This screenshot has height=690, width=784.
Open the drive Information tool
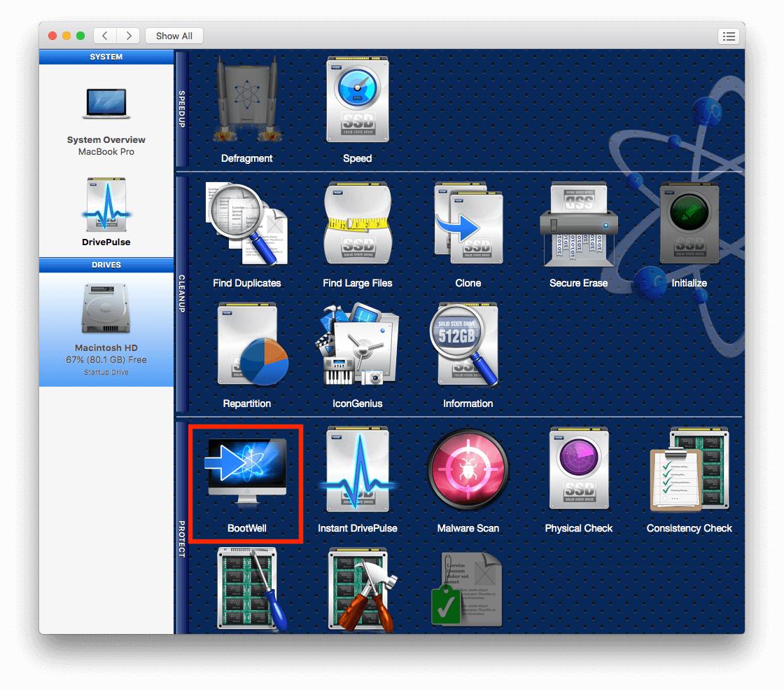(468, 345)
